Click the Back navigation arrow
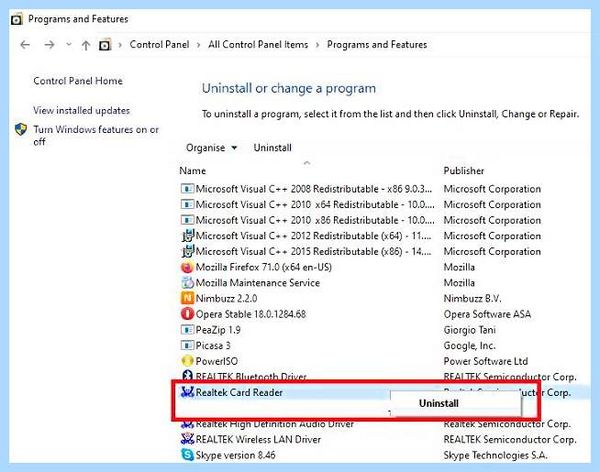600x472 pixels. 25,45
